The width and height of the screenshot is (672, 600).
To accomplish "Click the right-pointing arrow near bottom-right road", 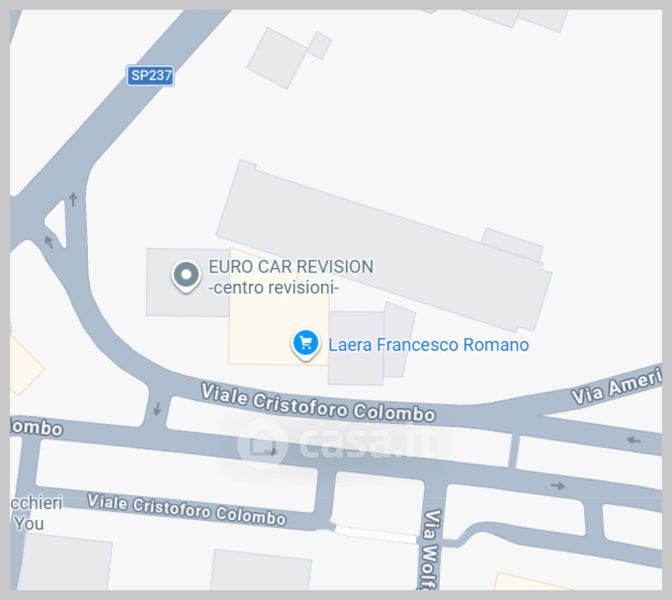I will pos(558,486).
